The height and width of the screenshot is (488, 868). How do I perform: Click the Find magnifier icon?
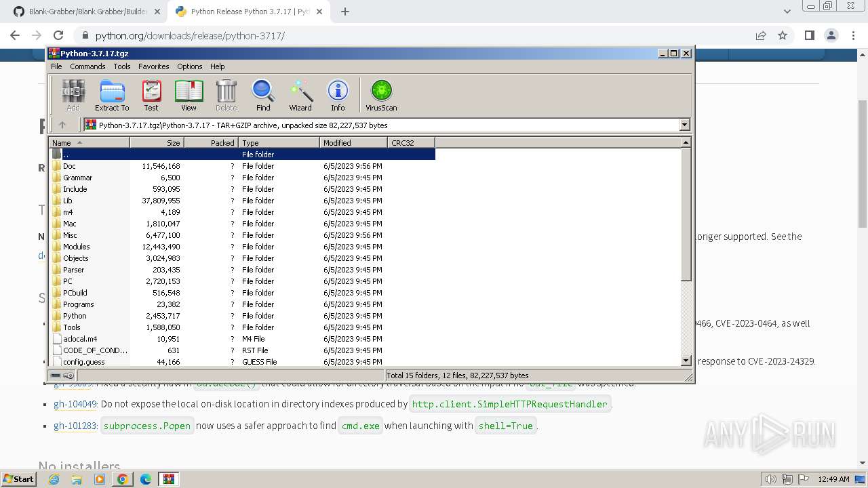click(263, 95)
